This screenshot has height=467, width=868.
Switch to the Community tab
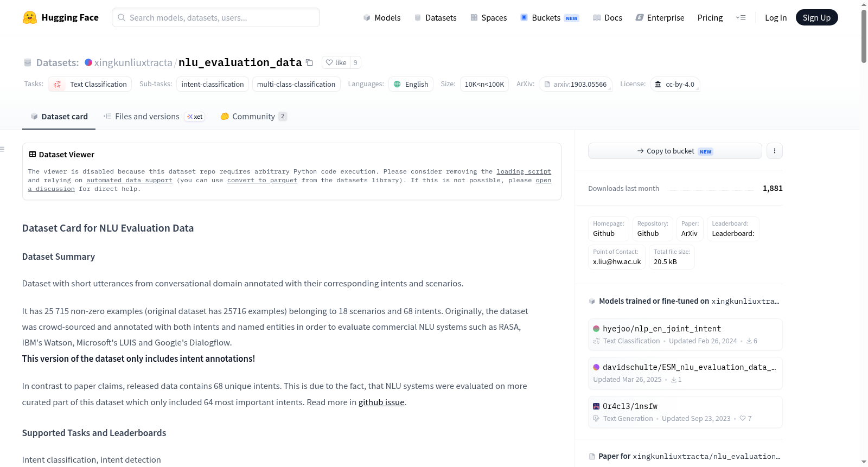(x=253, y=116)
